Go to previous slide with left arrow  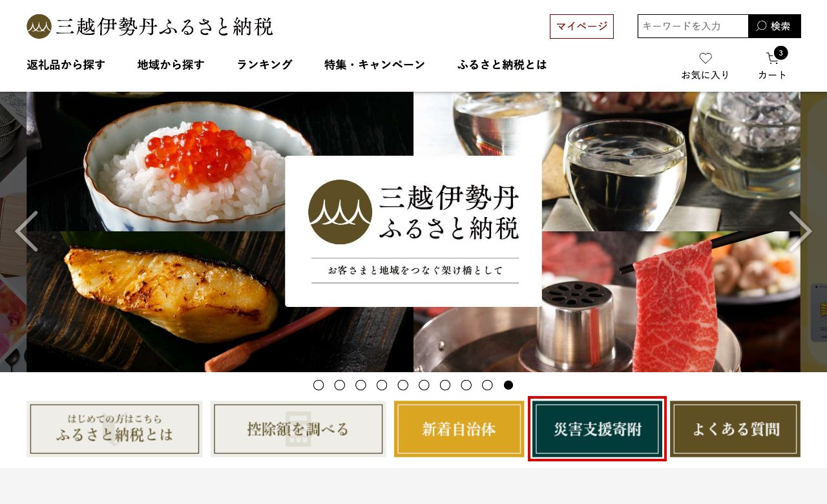(x=26, y=231)
